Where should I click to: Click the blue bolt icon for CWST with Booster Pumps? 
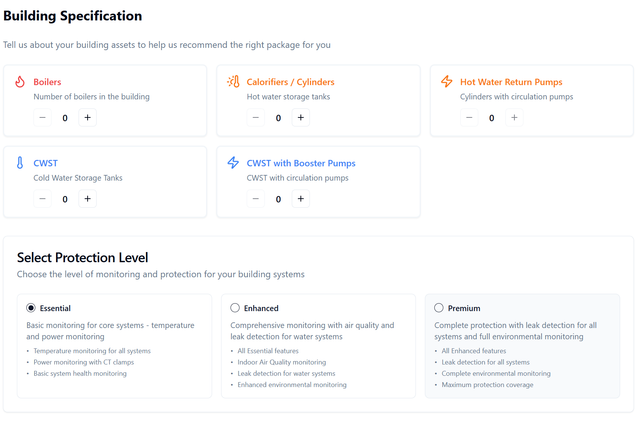pos(233,163)
